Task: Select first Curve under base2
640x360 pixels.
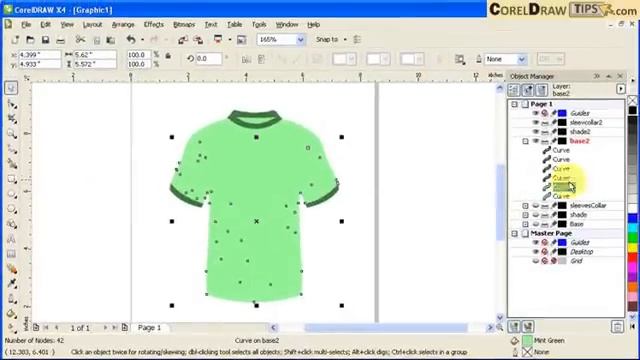Action: [x=561, y=150]
